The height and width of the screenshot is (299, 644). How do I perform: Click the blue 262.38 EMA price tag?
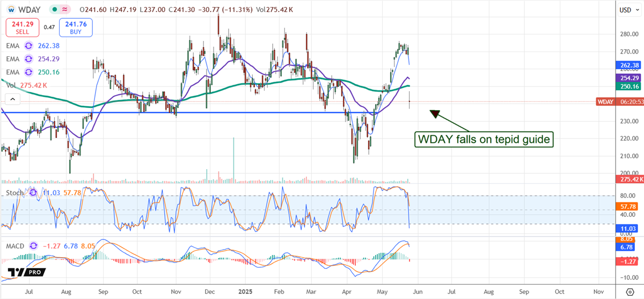point(630,65)
